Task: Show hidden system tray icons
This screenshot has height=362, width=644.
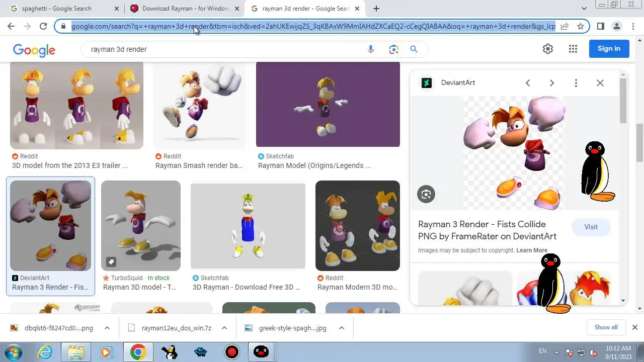Action: [x=556, y=352]
